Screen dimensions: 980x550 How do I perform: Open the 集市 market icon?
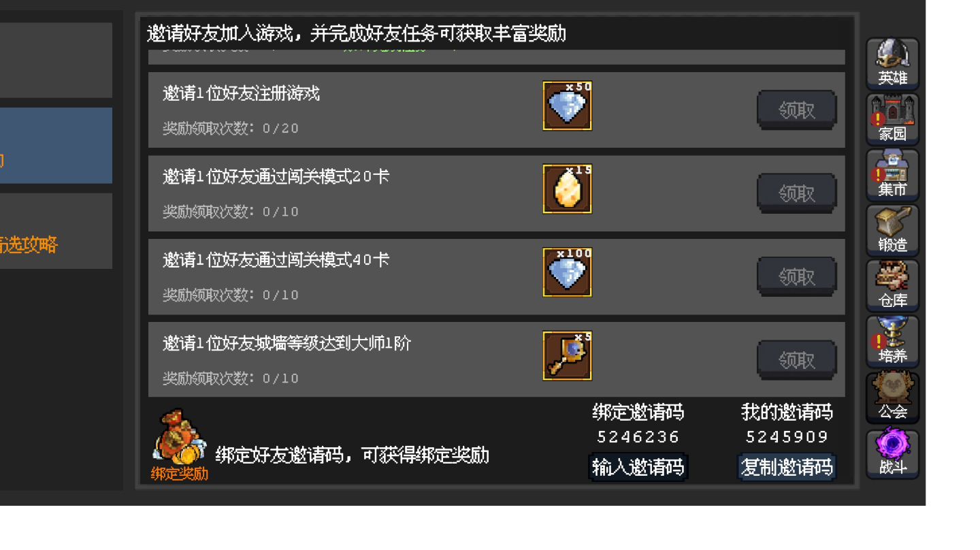892,174
